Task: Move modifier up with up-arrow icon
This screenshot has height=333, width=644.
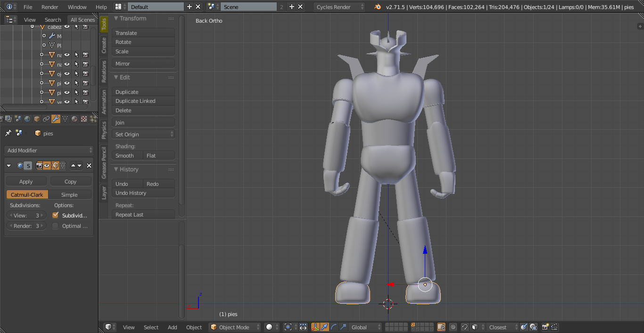Action: 73,166
